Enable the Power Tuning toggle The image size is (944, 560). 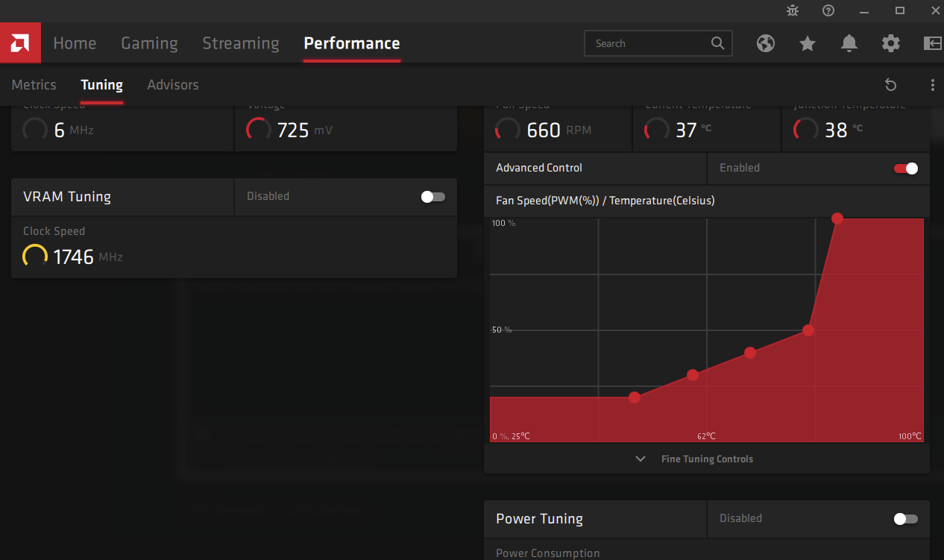(x=906, y=519)
